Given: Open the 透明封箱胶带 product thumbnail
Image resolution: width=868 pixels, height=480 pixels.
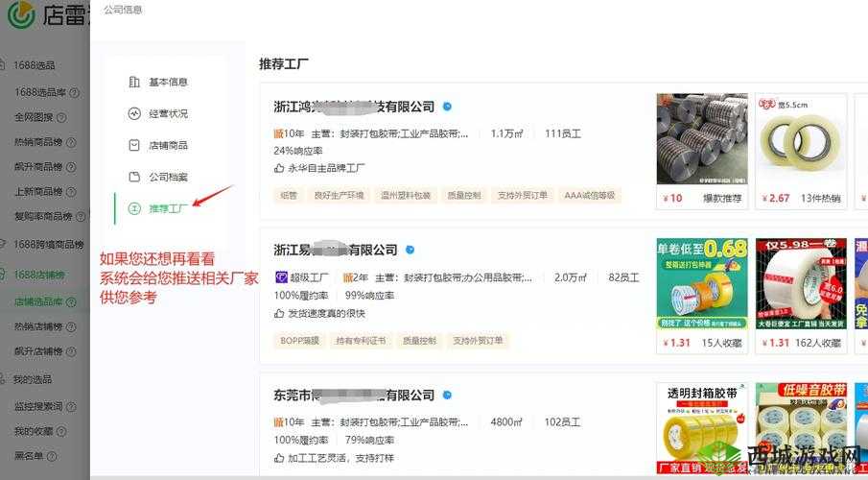Looking at the screenshot, I should point(702,428).
